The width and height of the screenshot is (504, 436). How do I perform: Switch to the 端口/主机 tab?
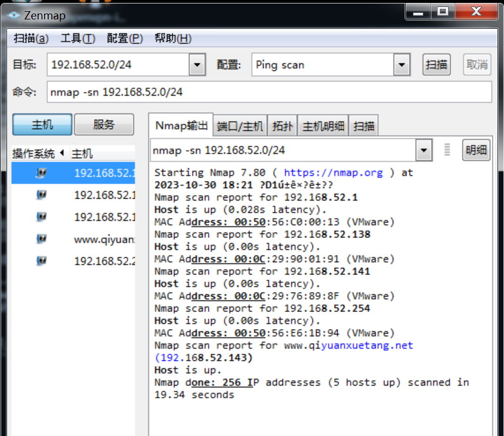coord(240,126)
